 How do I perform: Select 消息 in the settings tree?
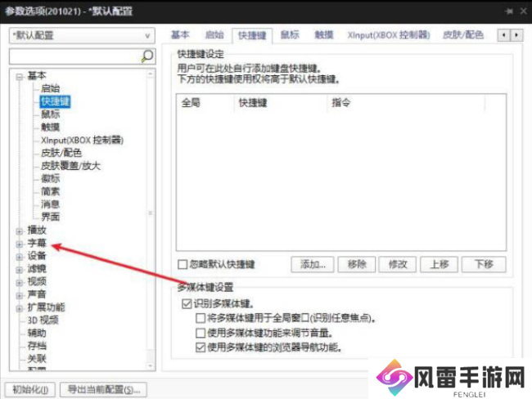point(51,204)
